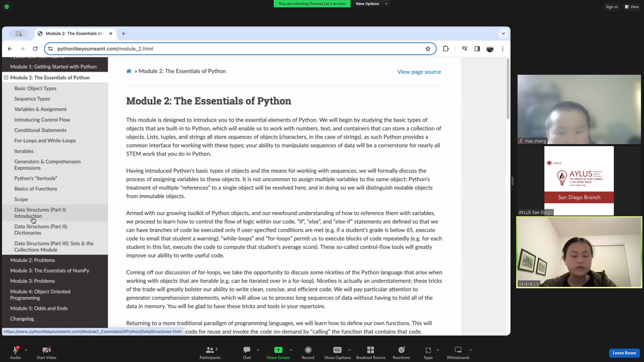This screenshot has height=362, width=644.
Task: Open Basic Object Types in sidebar
Action: [35, 88]
